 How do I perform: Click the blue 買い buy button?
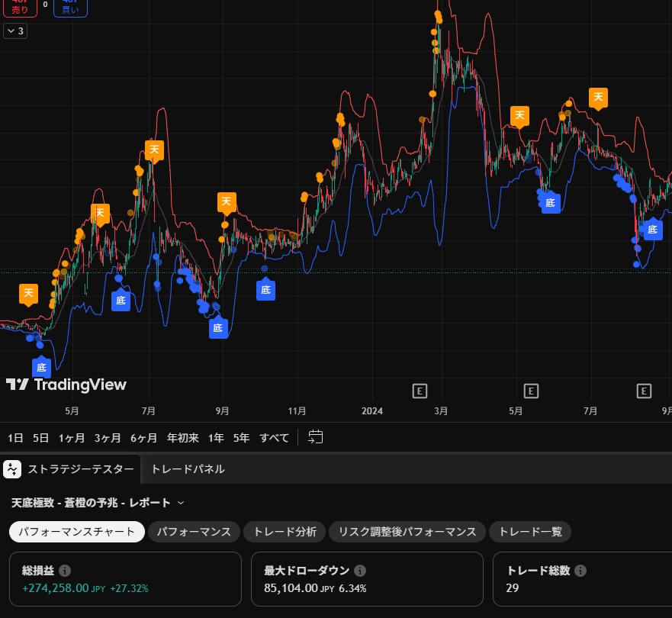(71, 8)
